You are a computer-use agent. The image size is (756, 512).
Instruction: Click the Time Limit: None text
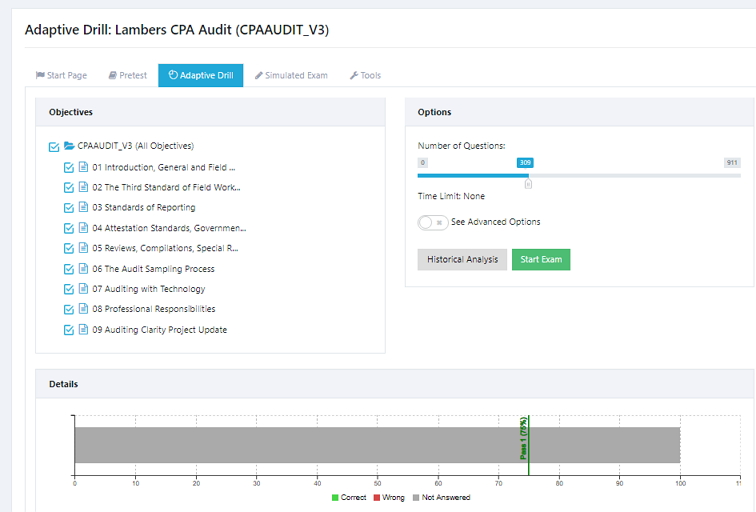[451, 196]
